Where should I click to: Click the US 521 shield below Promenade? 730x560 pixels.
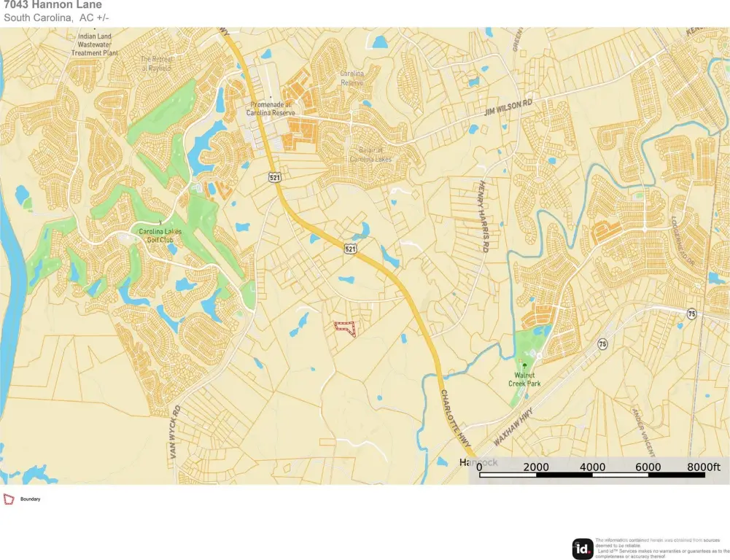coord(274,177)
